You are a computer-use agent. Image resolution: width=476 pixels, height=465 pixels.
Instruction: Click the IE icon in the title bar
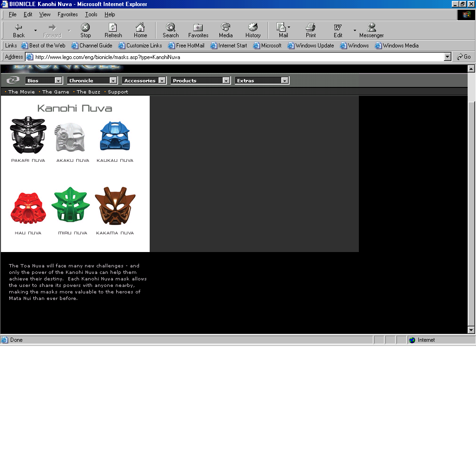4,4
